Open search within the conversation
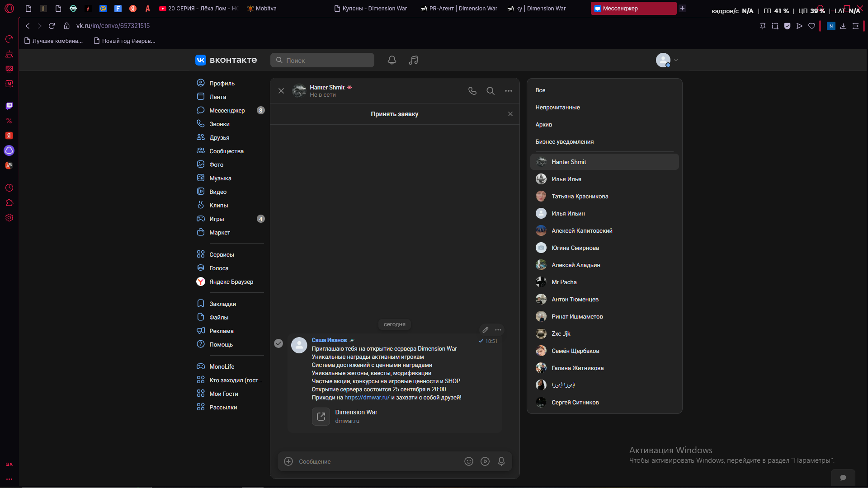This screenshot has width=868, height=488. pos(491,91)
